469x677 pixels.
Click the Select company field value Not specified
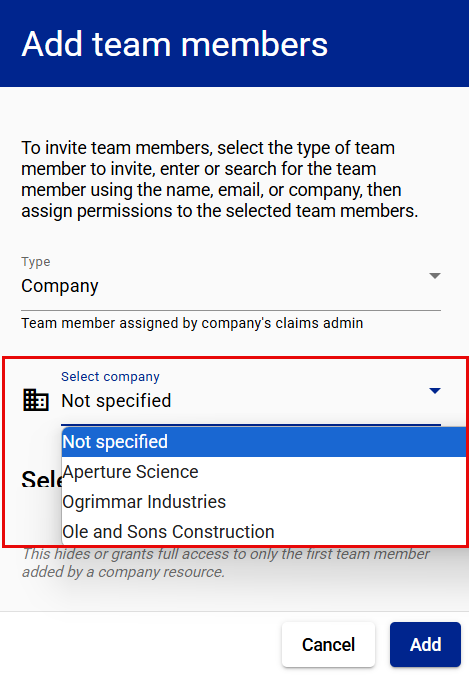(x=116, y=401)
